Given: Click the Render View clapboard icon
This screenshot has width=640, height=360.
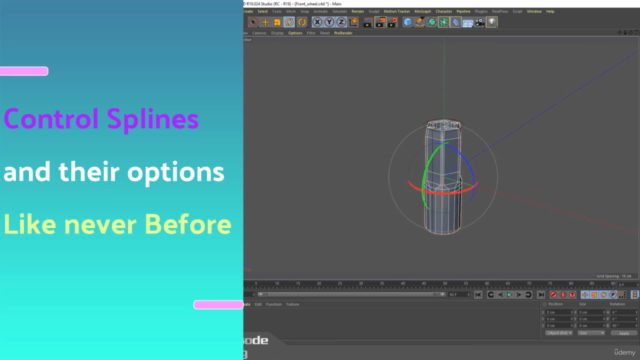Looking at the screenshot, I should point(368,22).
